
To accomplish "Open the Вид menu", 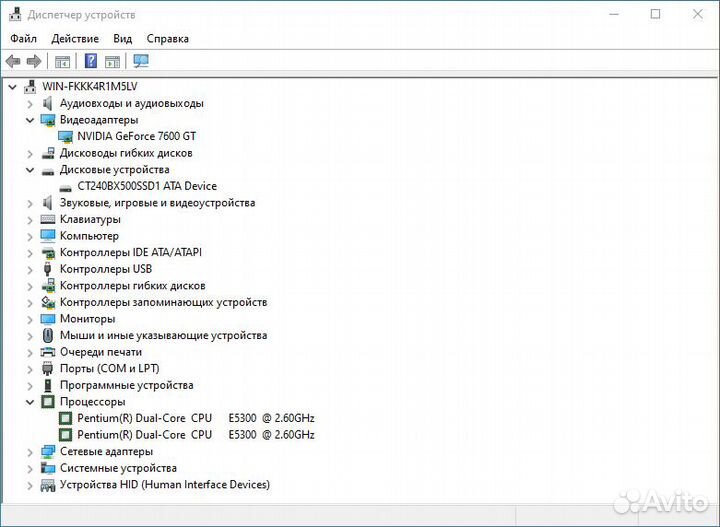I will tap(123, 39).
